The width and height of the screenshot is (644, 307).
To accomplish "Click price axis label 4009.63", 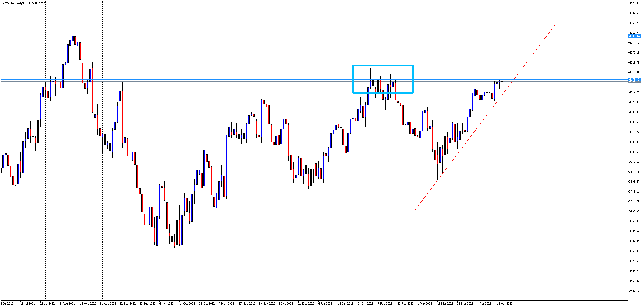I will coord(634,122).
